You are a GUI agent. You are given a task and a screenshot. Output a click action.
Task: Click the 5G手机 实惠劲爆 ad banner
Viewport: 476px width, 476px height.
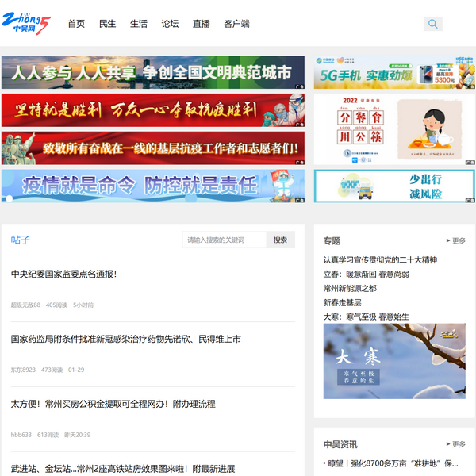(394, 72)
